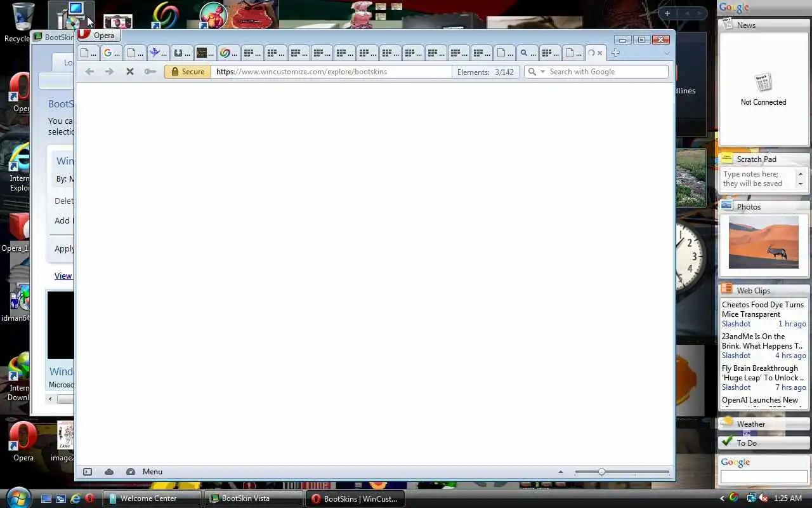The image size is (812, 508).
Task: Click the analog clock gadget
Action: tap(690, 257)
